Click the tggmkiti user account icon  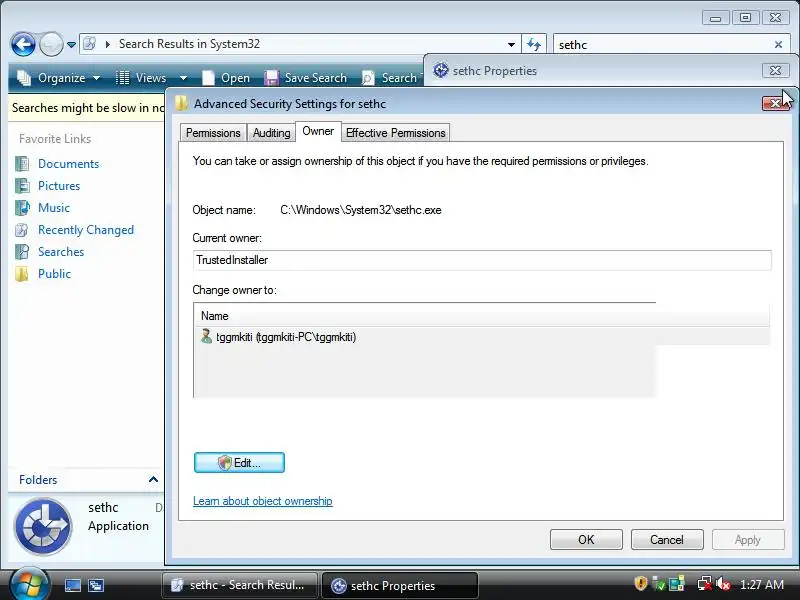tap(206, 336)
